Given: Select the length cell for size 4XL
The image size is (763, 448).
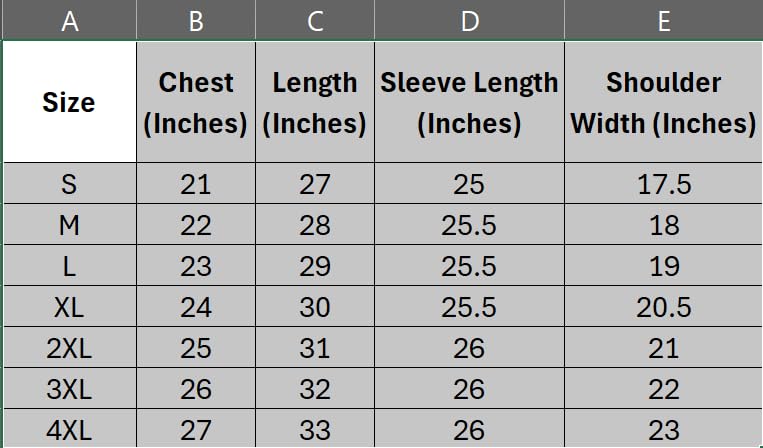Looking at the screenshot, I should coord(315,430).
